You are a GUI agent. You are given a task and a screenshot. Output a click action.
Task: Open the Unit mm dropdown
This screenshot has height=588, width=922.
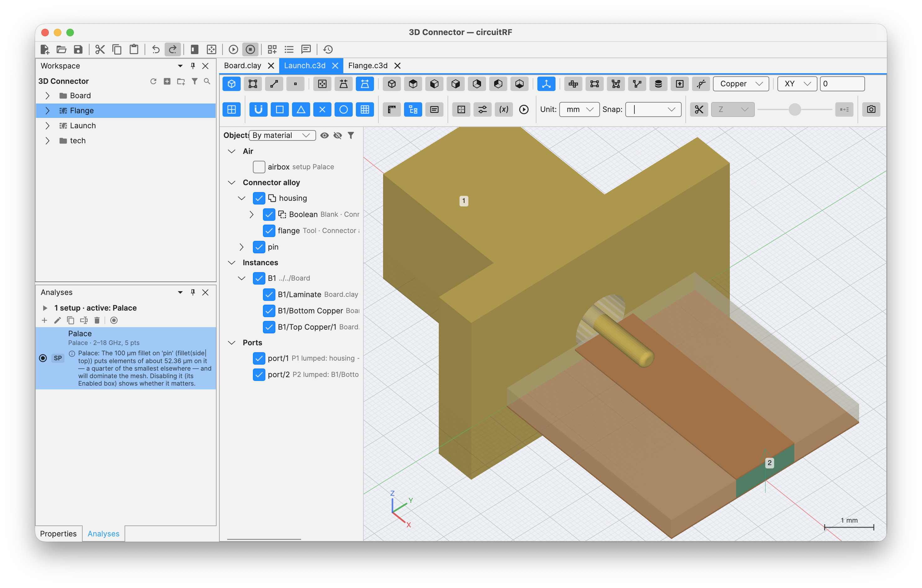tap(579, 109)
